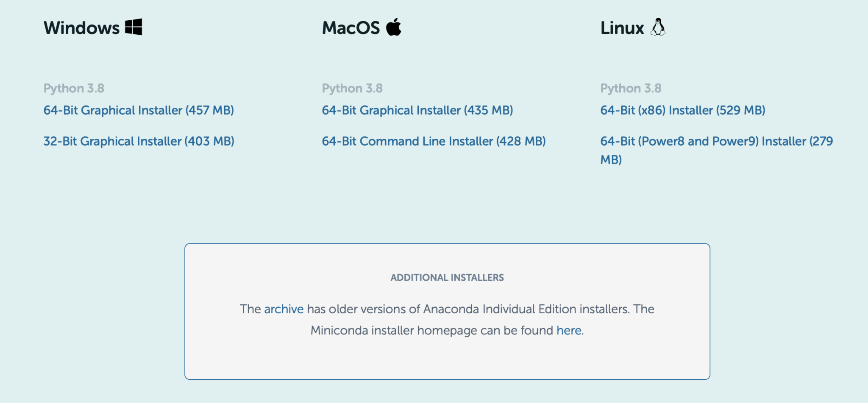
Task: Click the Python 3.8 label under Linux
Action: 631,88
